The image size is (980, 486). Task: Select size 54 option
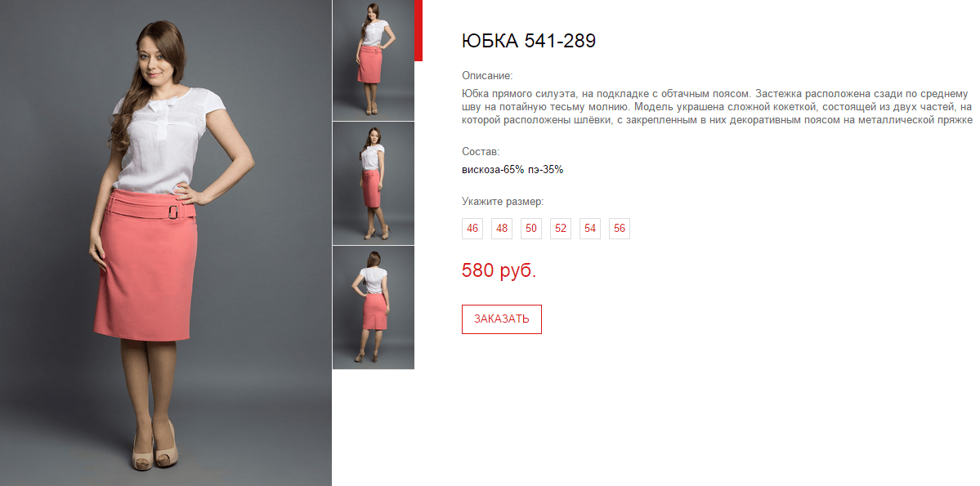point(590,229)
